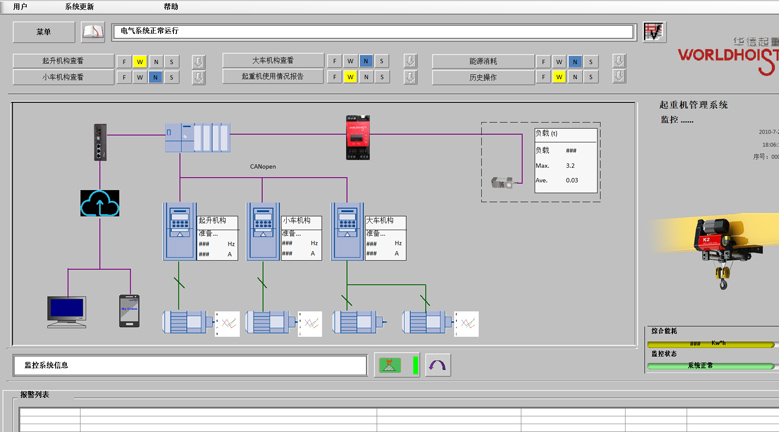
Task: Select the network switch device icon
Action: 100,142
